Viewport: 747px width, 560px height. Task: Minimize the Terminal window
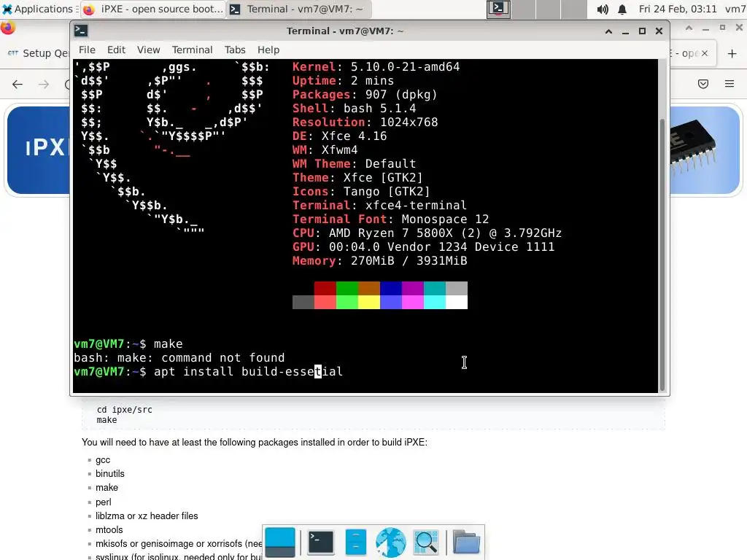pyautogui.click(x=625, y=31)
